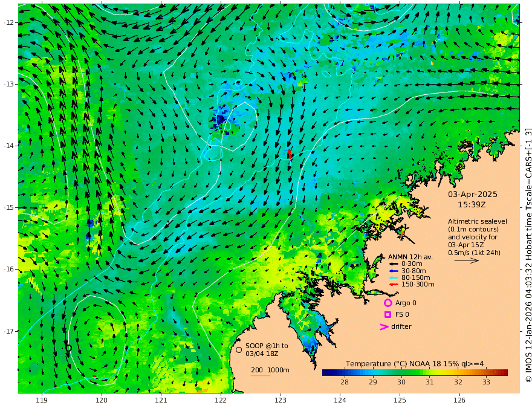
Task: Click latitude axis label -14
Action: [8, 146]
